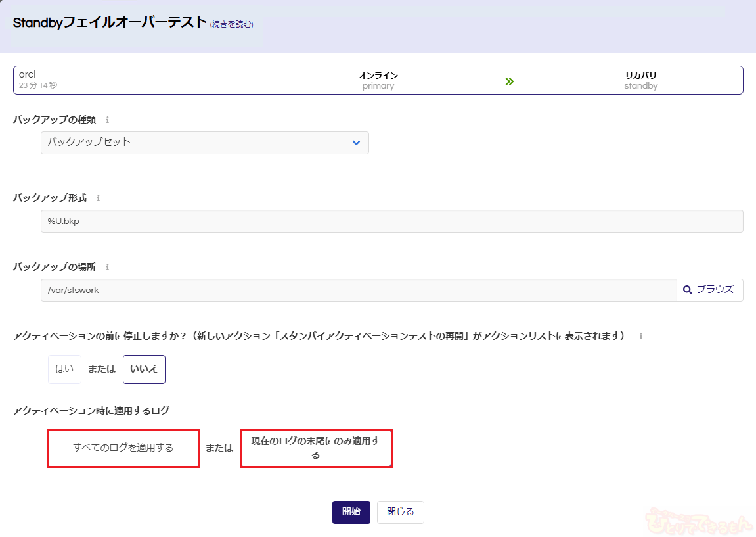Viewport: 756px width, 537px height.
Task: Click the info icon after the activation stop question
Action: (640, 336)
